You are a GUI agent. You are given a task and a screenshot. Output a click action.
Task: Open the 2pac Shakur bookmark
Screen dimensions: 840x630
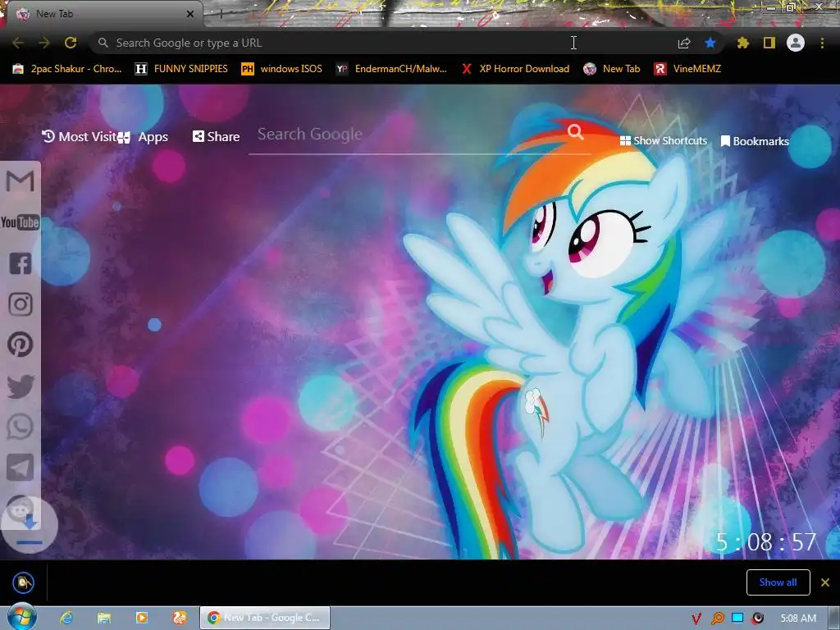point(67,69)
